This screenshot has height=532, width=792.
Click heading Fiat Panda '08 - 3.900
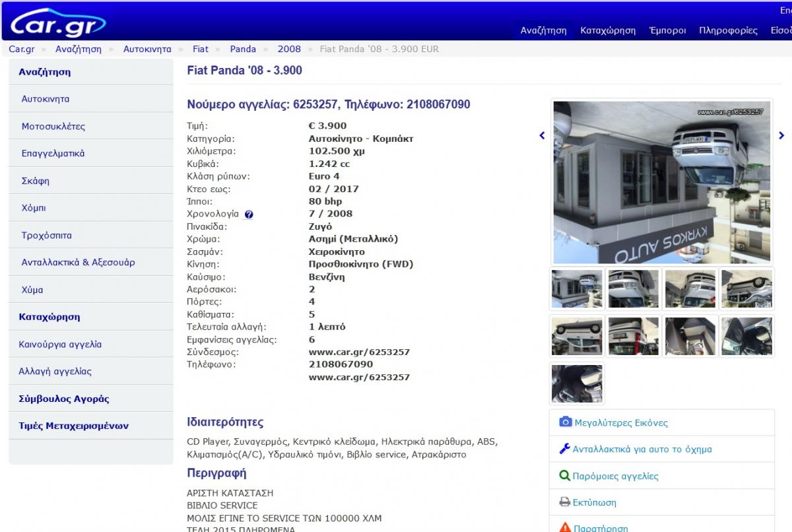(245, 71)
